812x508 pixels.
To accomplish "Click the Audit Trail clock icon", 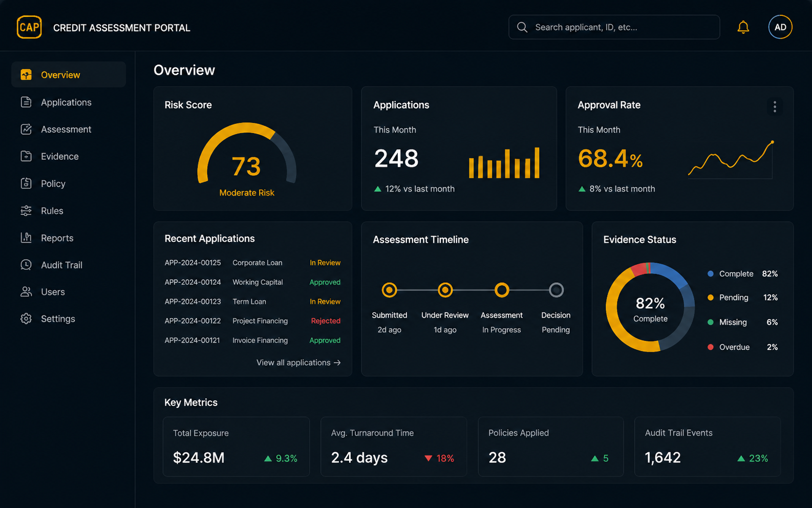I will tap(26, 265).
